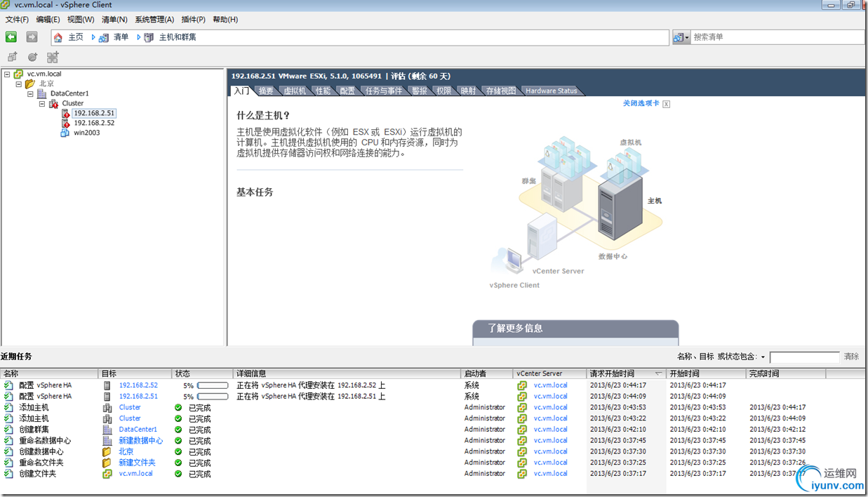Open the Hardware Status tab

tap(551, 90)
